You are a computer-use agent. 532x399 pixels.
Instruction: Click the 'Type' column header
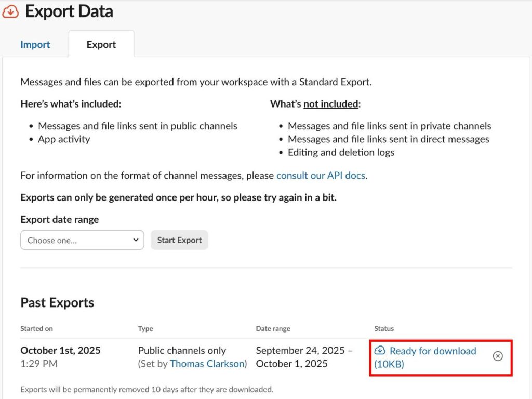[145, 328]
